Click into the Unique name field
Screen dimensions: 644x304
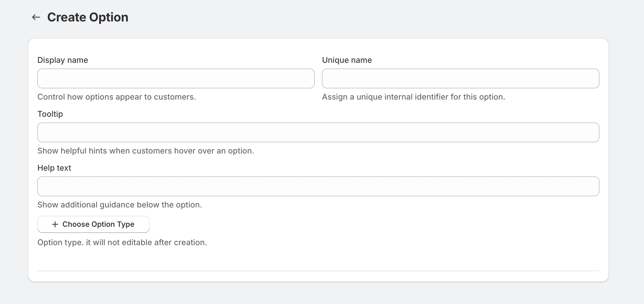pos(460,78)
